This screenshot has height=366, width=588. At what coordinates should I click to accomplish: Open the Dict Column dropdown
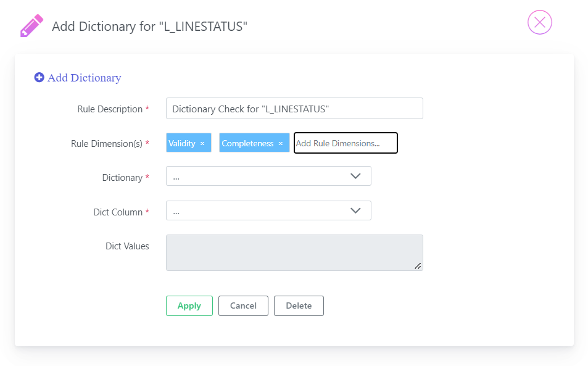pos(268,210)
